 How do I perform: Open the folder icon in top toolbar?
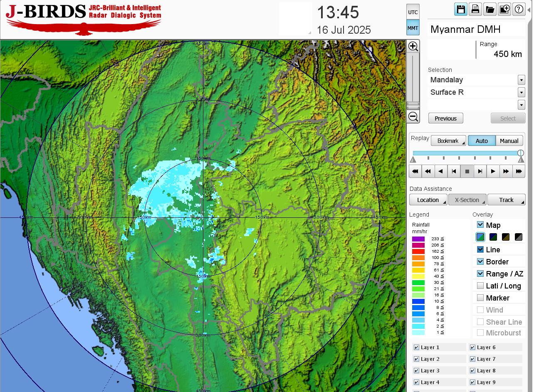(489, 9)
